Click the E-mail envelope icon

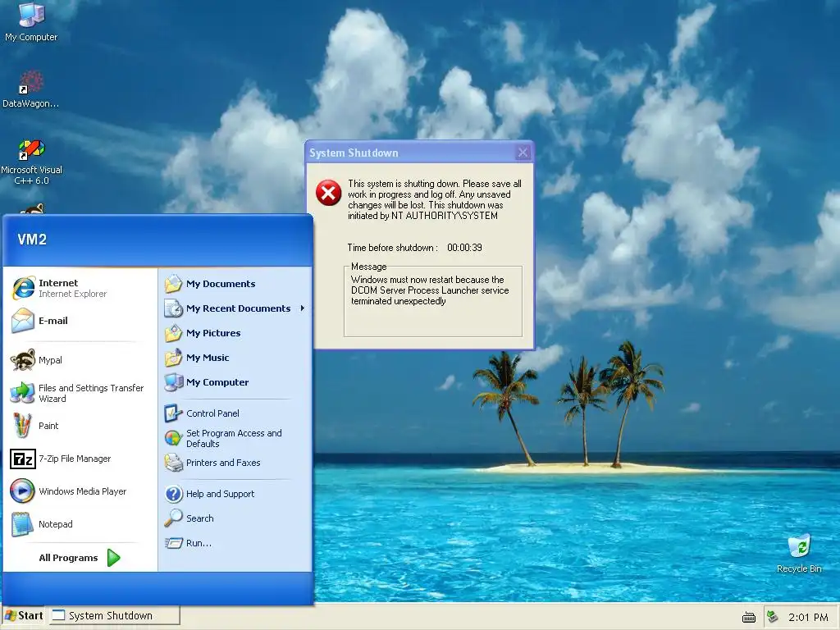coord(23,321)
